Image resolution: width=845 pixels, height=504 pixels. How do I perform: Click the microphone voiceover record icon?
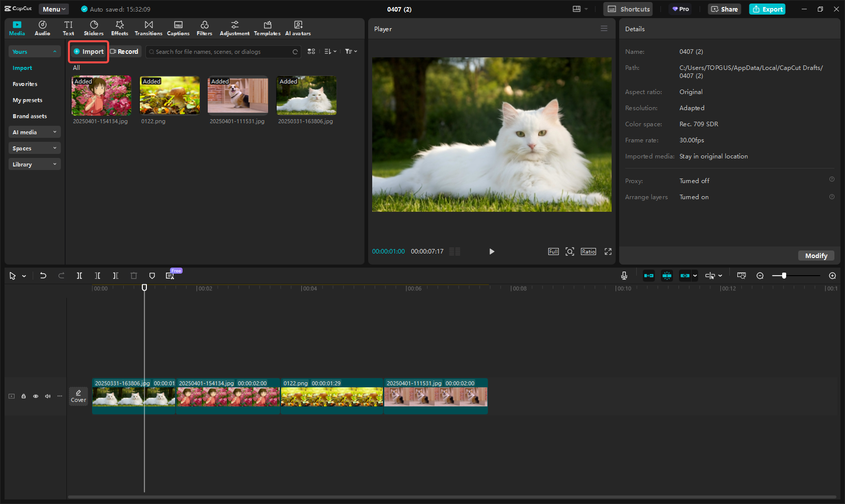click(624, 276)
